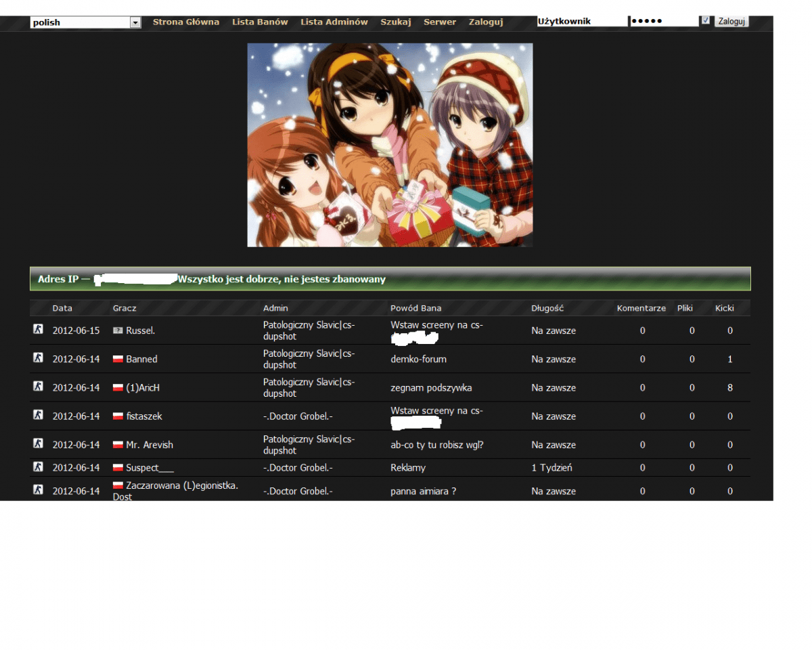
Task: Select player name Suspect___
Action: [x=150, y=468]
